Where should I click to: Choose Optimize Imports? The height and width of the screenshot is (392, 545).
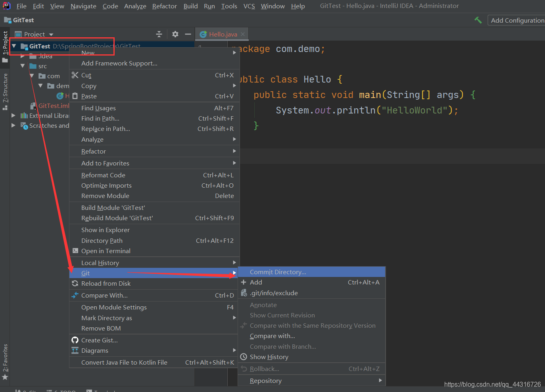pyautogui.click(x=154, y=185)
